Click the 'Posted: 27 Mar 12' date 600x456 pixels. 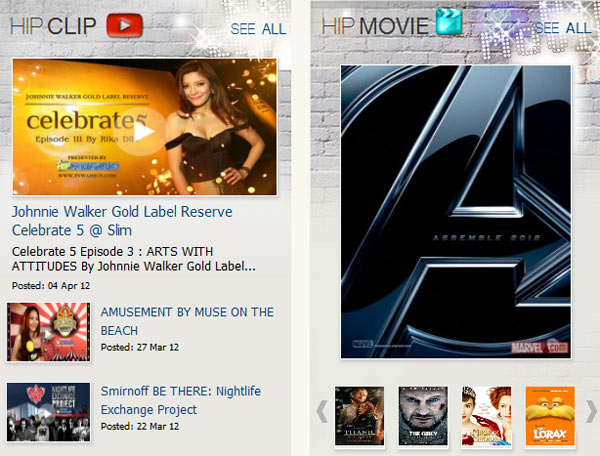140,347
